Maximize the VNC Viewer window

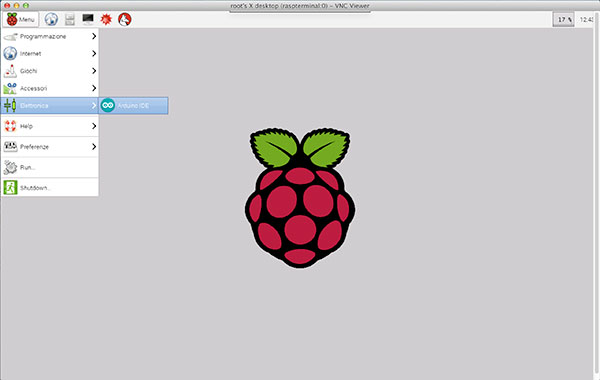[x=26, y=6]
